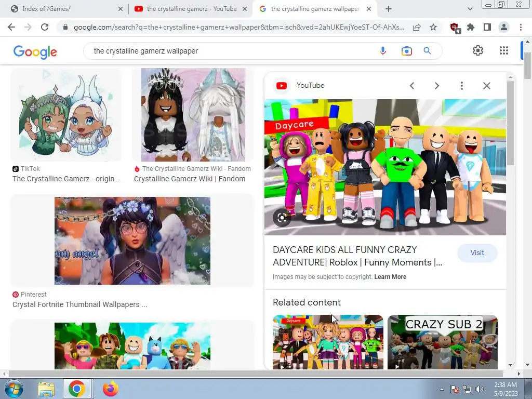532x399 pixels.
Task: Close the YouTube tab
Action: pyautogui.click(x=245, y=9)
